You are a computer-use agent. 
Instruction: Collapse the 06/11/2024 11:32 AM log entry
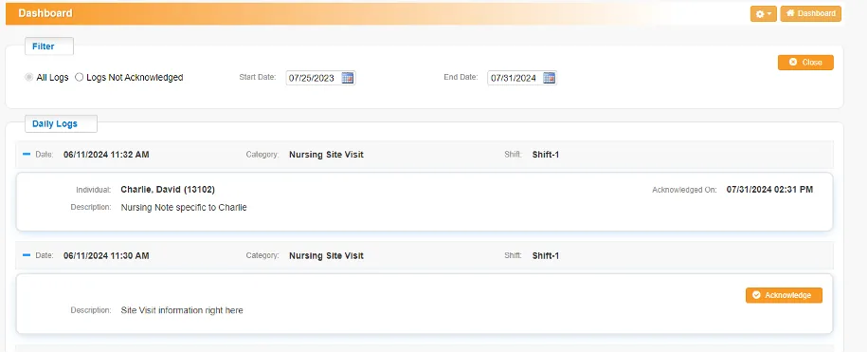(x=26, y=154)
